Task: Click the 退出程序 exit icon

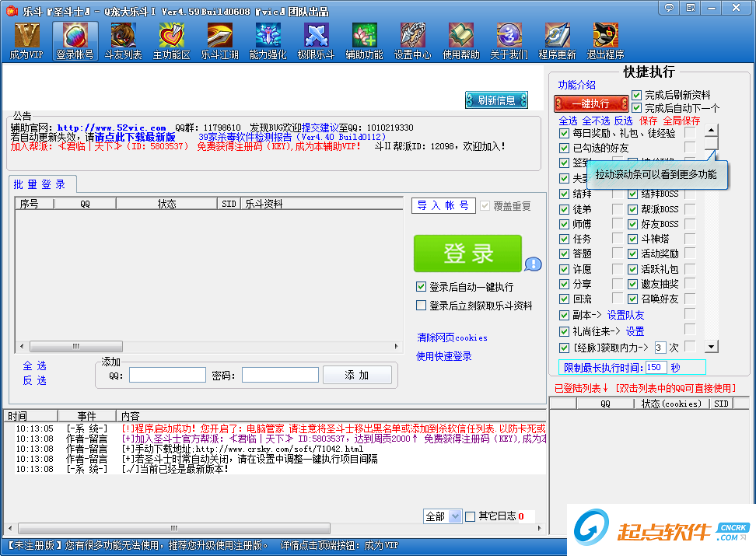Action: pyautogui.click(x=605, y=40)
